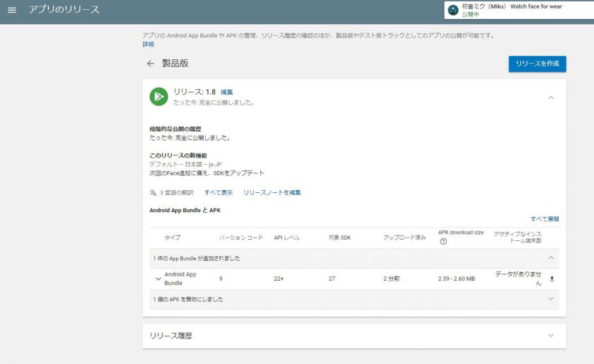Click the API レベル column header
The height and width of the screenshot is (364, 594).
coord(287,237)
